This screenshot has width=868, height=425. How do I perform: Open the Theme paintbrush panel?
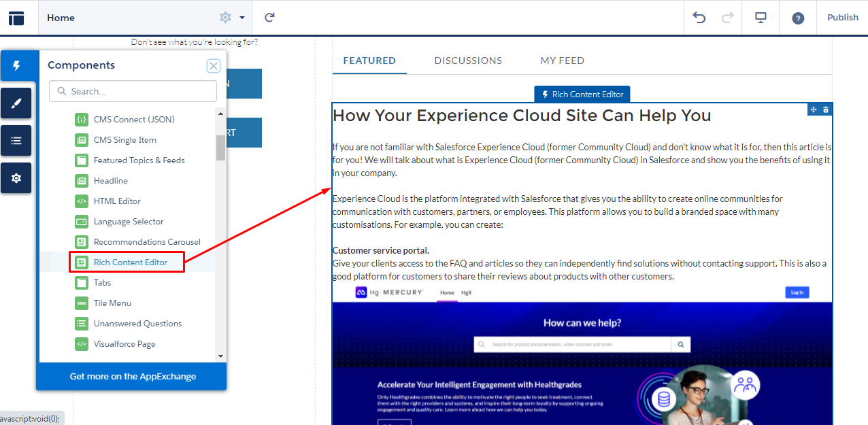click(16, 103)
